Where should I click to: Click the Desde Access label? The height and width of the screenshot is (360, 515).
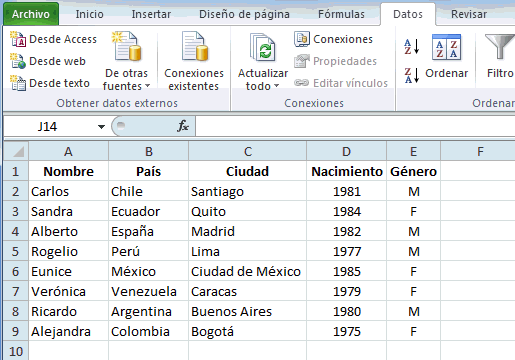coord(63,39)
